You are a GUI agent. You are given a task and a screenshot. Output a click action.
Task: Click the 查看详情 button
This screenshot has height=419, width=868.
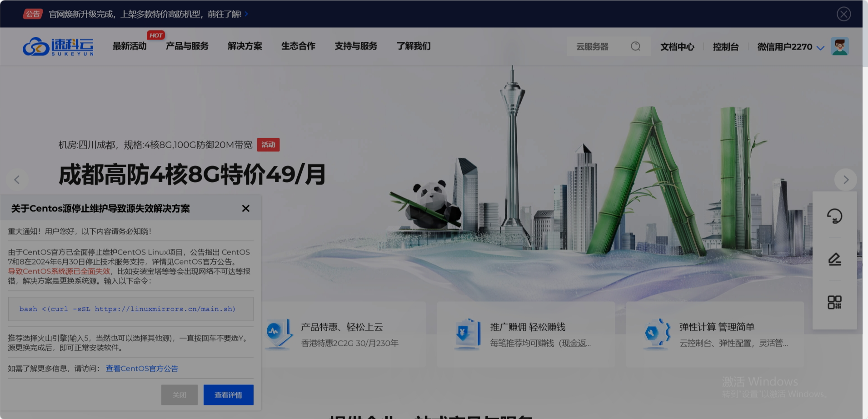229,394
